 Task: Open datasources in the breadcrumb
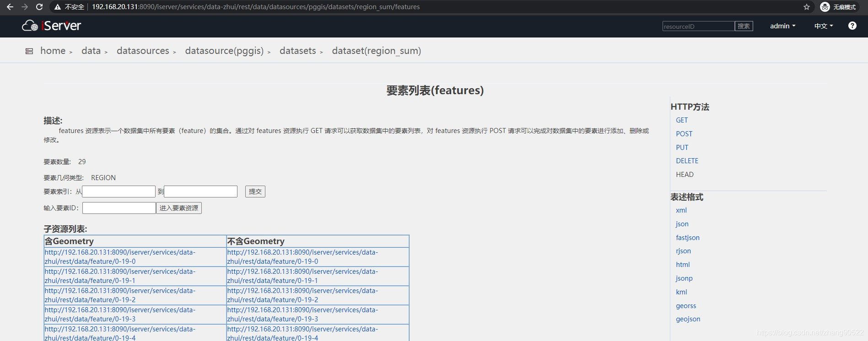click(x=143, y=51)
